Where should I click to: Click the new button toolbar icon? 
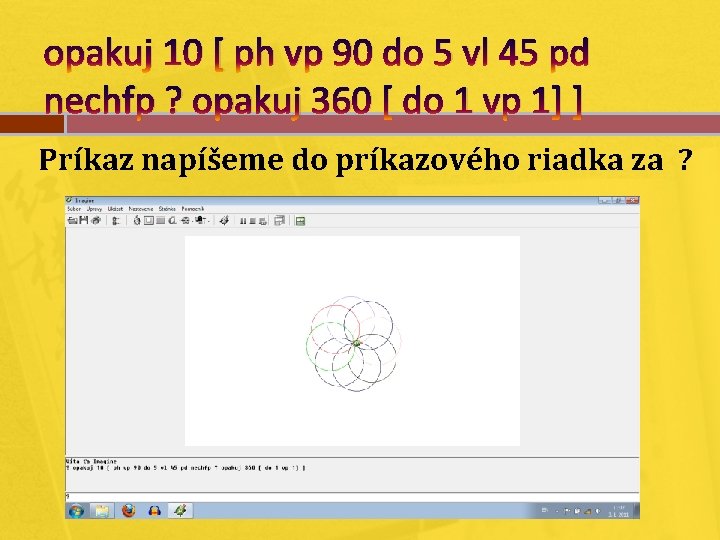click(x=185, y=221)
